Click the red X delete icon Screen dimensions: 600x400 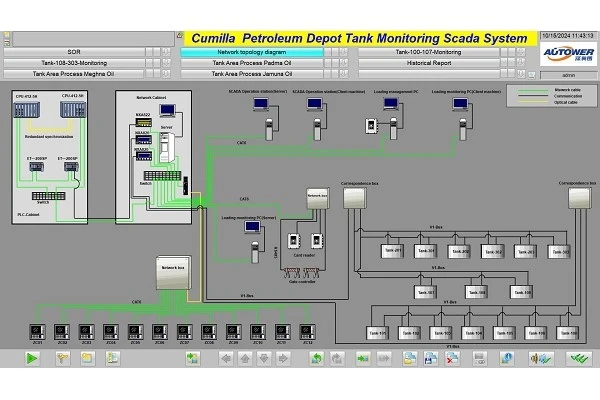[x=452, y=358]
